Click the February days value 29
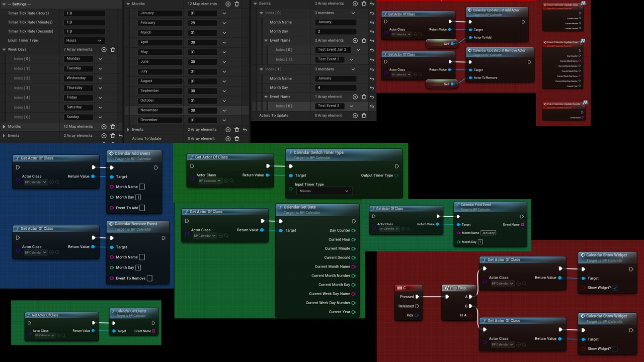 203,23
